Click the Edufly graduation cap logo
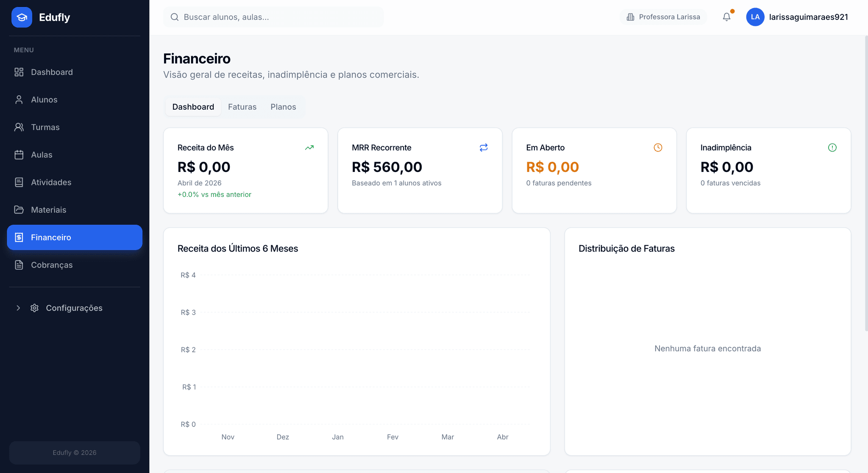Image resolution: width=868 pixels, height=473 pixels. coord(22,17)
